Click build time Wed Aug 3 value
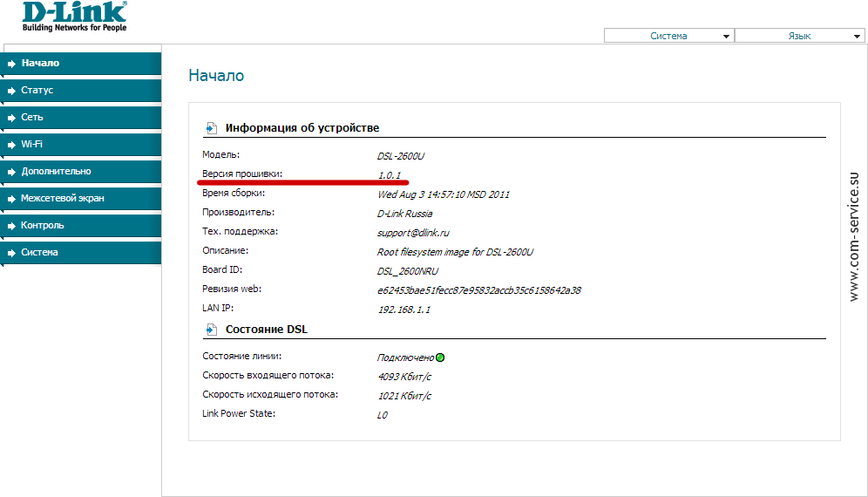The height and width of the screenshot is (497, 868). tap(444, 194)
